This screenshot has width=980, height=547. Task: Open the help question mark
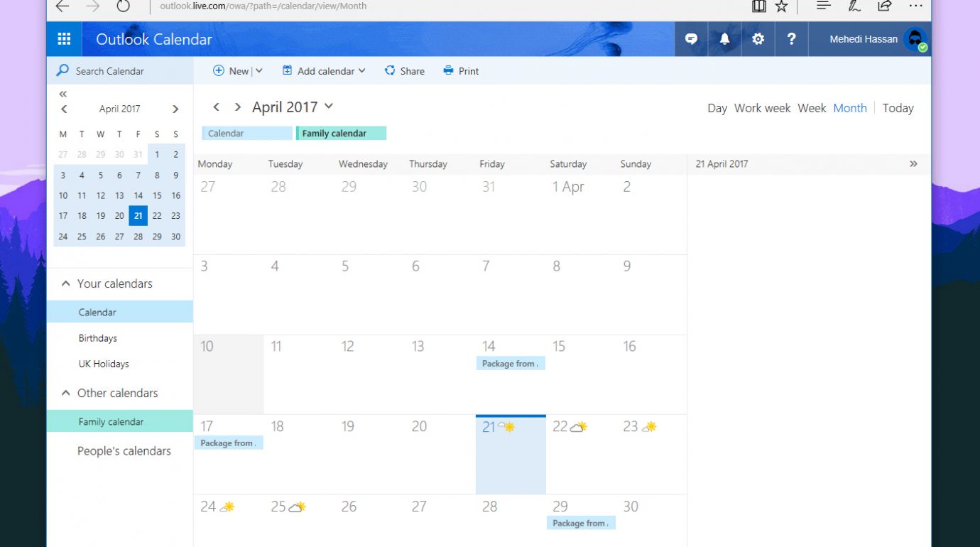click(x=791, y=39)
